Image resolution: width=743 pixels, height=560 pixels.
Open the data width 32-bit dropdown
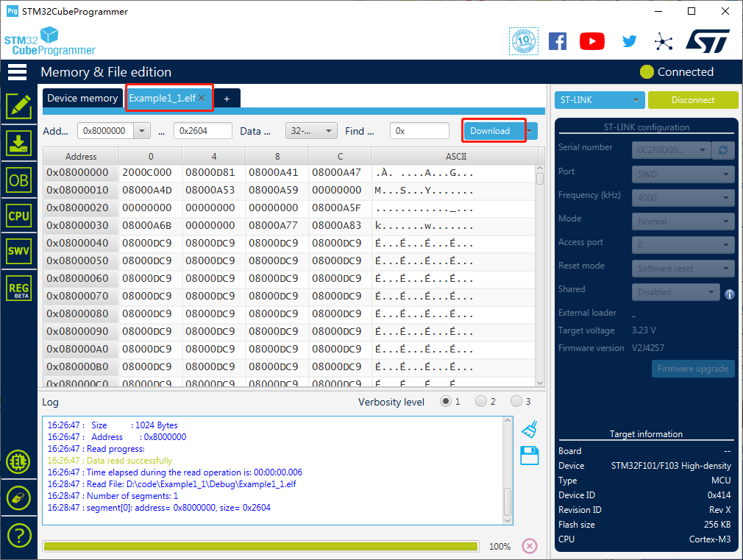click(x=311, y=131)
